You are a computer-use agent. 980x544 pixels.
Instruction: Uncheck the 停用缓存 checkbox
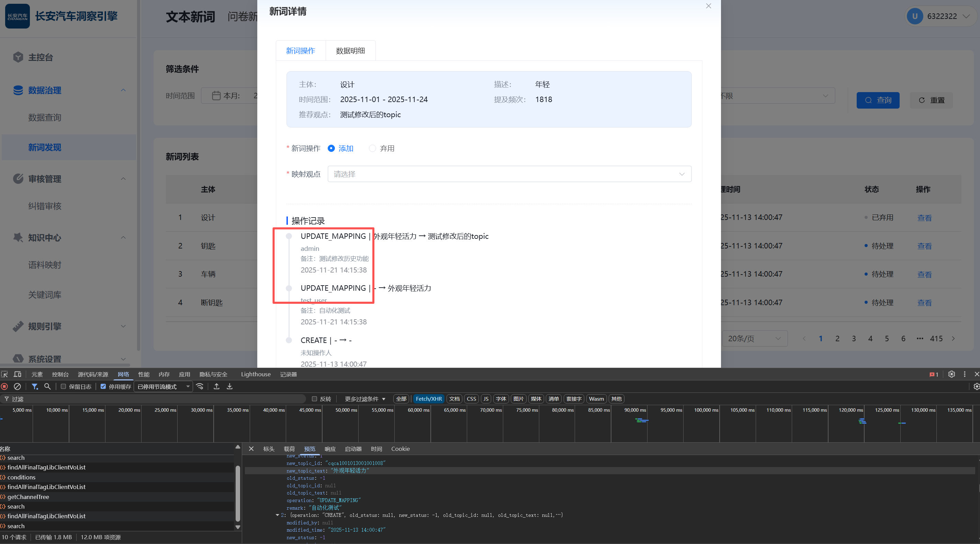pyautogui.click(x=103, y=386)
